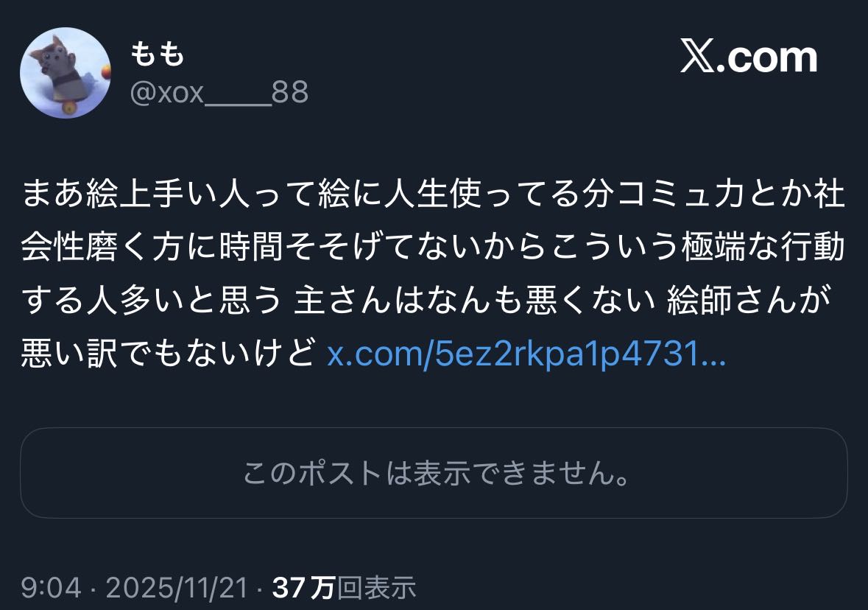
Task: Click tweet line starting する人多いと思う
Action: tap(426, 301)
